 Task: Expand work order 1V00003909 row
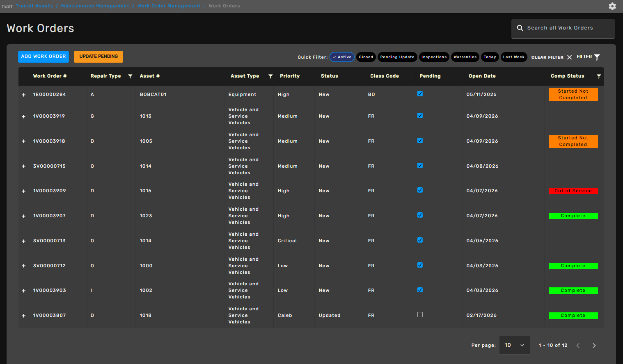[x=23, y=191]
